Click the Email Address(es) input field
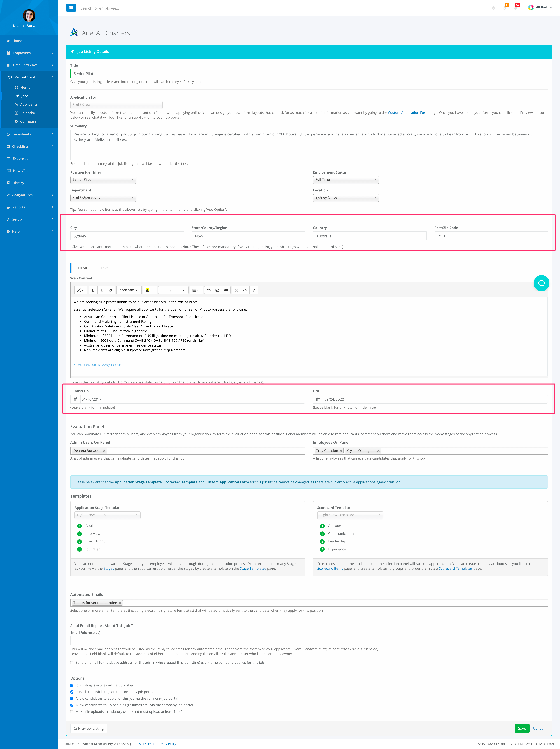This screenshot has height=749, width=560. pyautogui.click(x=309, y=641)
